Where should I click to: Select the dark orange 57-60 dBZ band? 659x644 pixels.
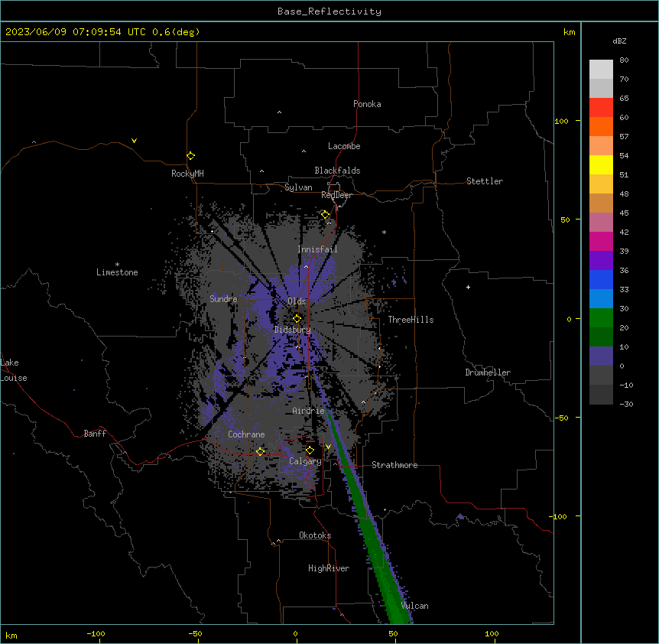click(601, 126)
